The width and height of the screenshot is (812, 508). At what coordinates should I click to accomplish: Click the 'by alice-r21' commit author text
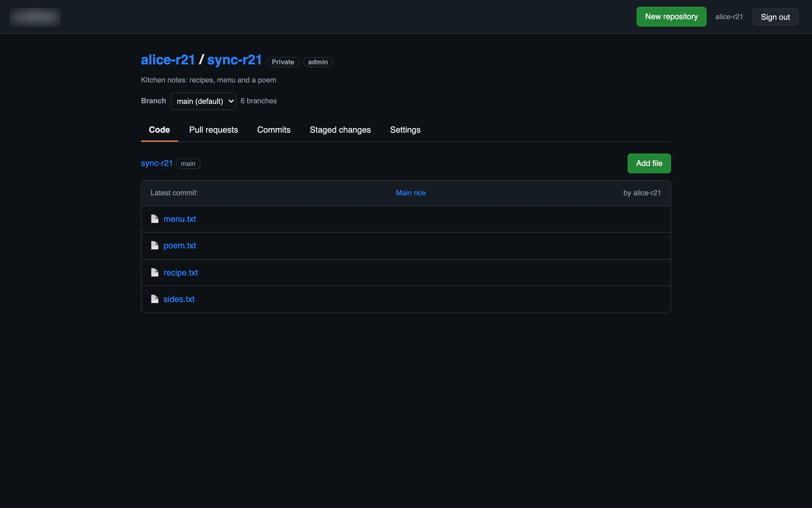pos(642,193)
